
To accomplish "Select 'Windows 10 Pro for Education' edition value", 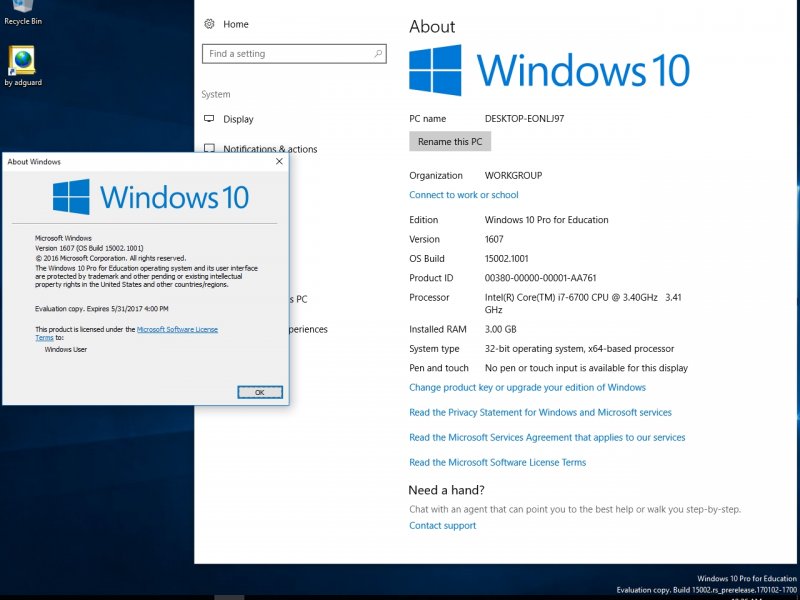I will pos(546,219).
